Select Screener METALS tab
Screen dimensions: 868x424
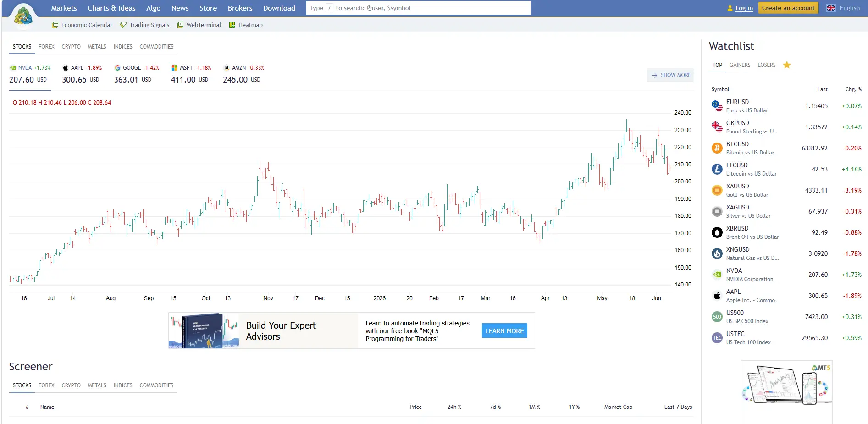(97, 385)
